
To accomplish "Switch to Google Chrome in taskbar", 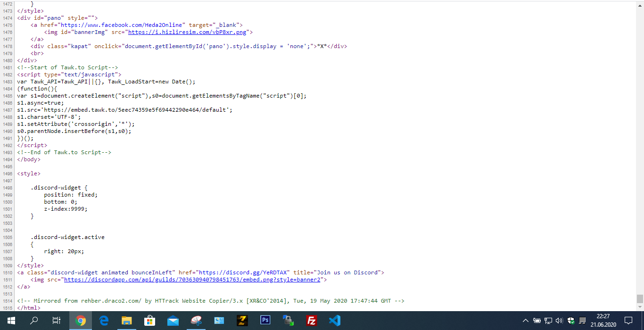I will tap(81, 321).
